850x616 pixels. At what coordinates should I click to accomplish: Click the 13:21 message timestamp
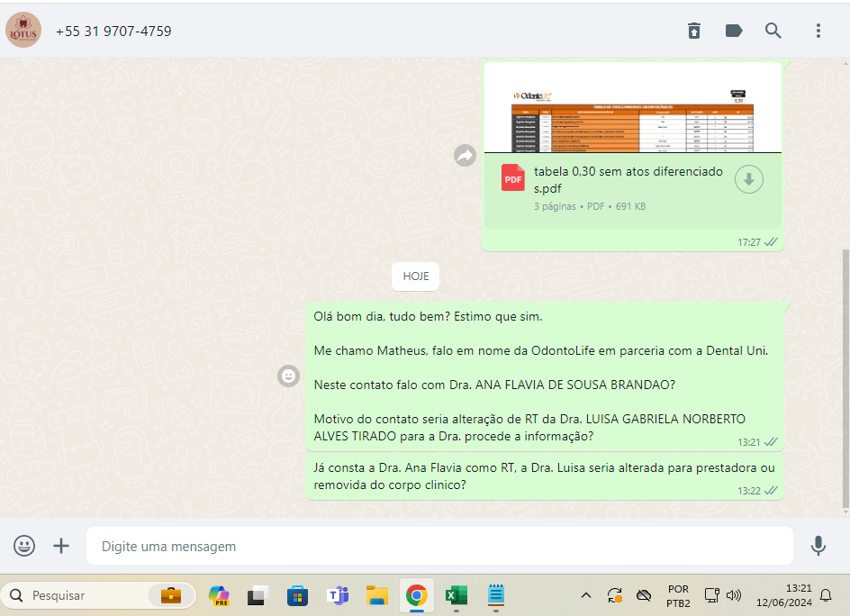748,442
